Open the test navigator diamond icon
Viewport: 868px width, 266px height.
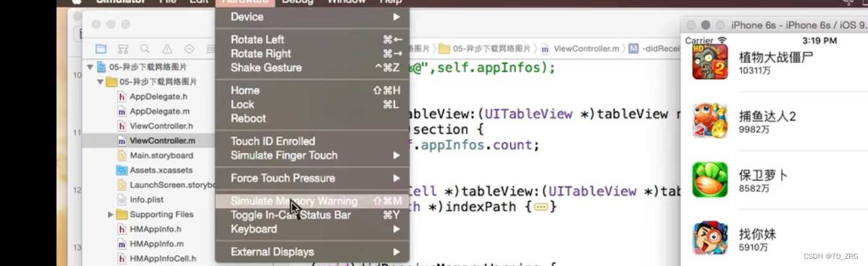click(x=189, y=49)
